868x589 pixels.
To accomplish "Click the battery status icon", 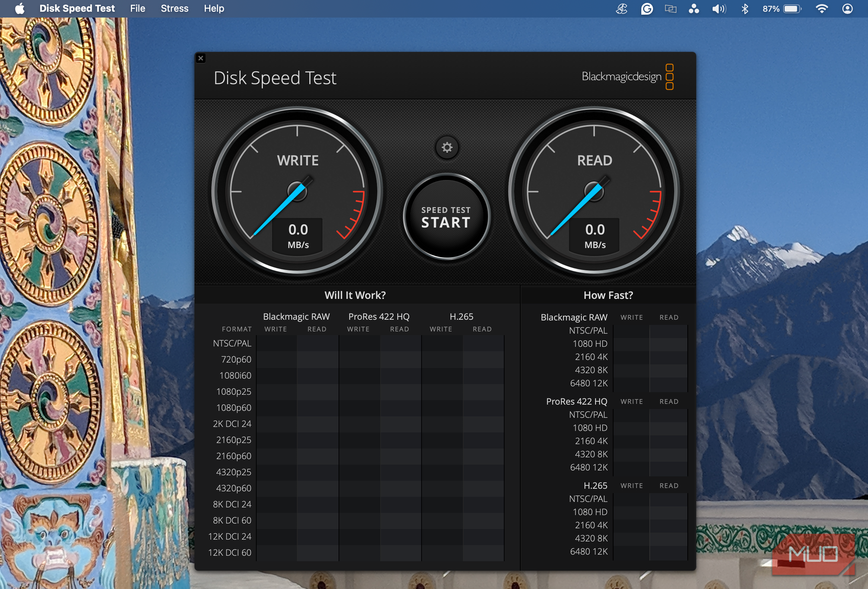I will [x=782, y=8].
